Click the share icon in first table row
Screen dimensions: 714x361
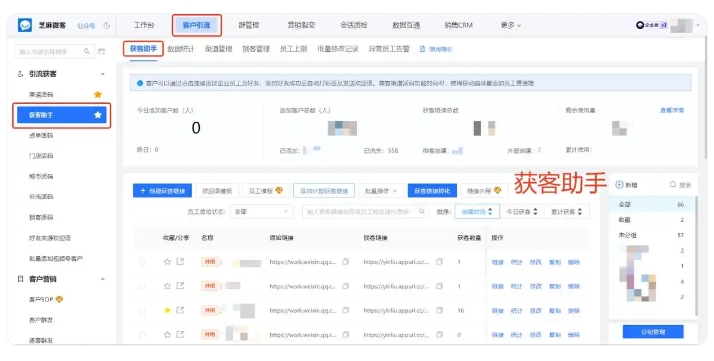point(180,262)
